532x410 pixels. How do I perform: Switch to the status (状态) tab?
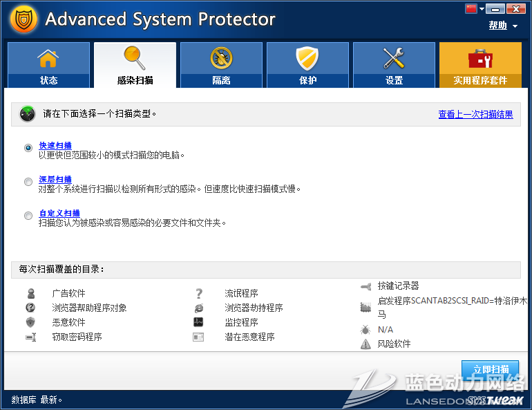(48, 66)
